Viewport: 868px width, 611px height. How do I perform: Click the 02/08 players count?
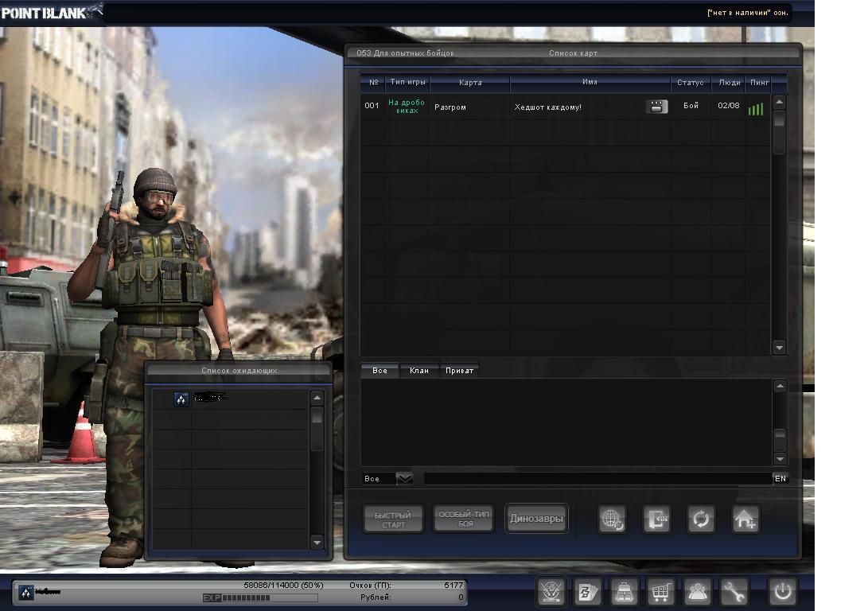point(729,106)
